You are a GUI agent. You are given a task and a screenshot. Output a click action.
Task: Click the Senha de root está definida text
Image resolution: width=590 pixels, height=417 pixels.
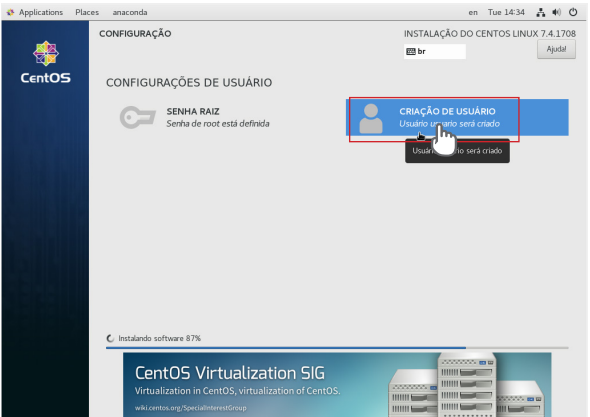pyautogui.click(x=218, y=124)
